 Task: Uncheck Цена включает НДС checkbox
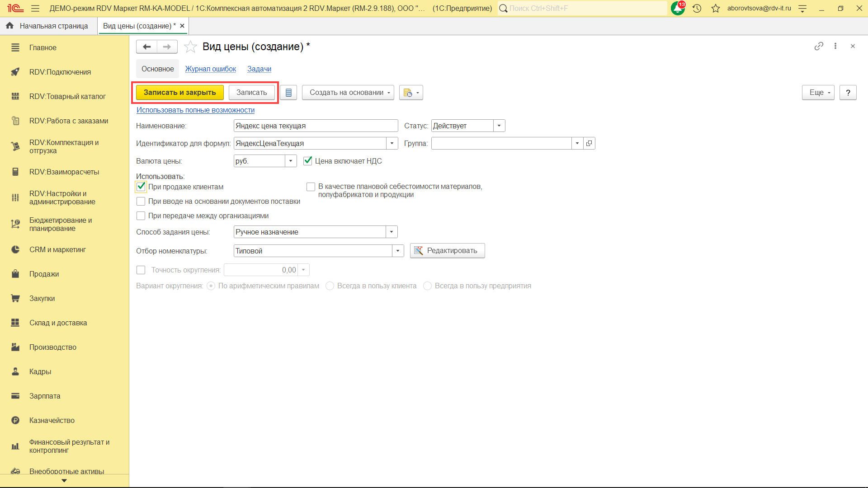click(x=308, y=161)
